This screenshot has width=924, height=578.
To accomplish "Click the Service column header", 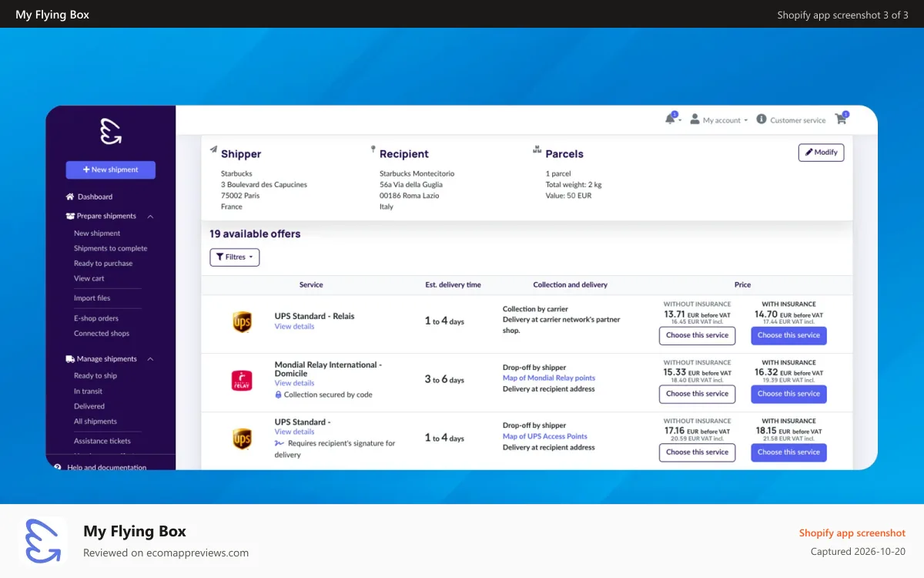I will (311, 285).
